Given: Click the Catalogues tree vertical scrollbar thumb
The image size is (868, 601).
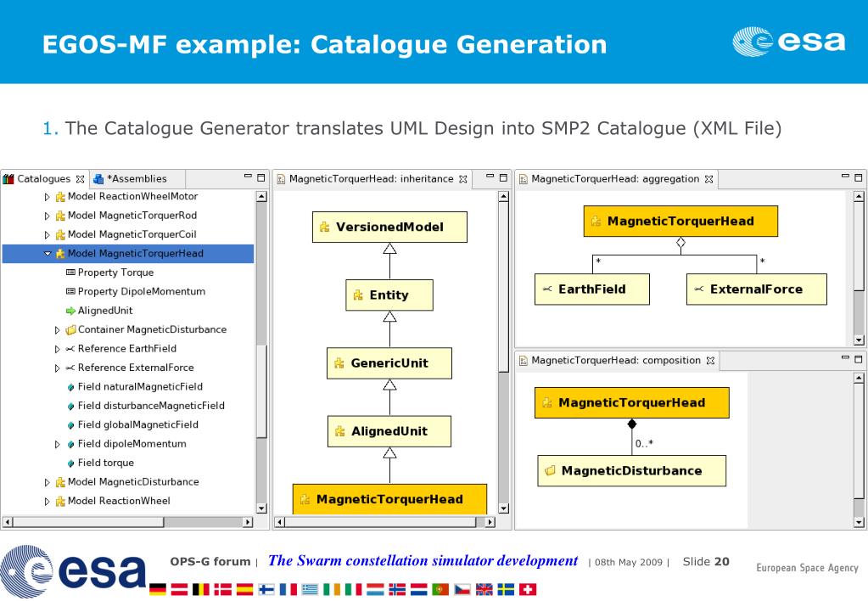Looking at the screenshot, I should (262, 390).
